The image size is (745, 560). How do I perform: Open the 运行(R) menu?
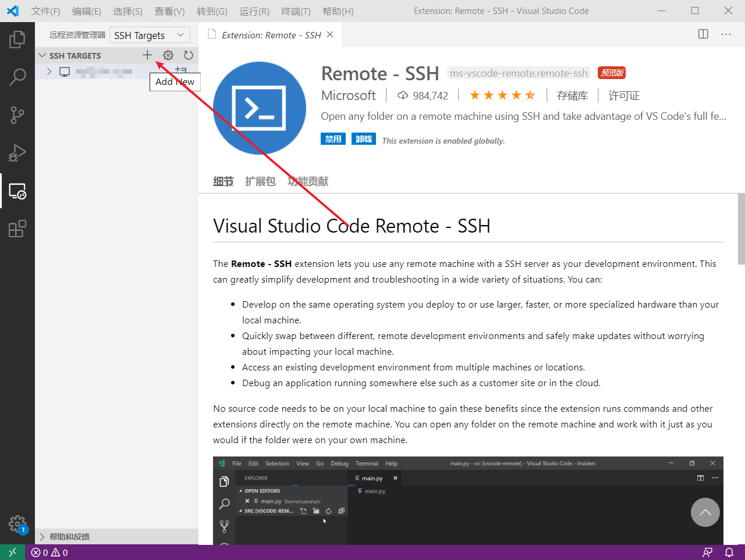(x=254, y=11)
